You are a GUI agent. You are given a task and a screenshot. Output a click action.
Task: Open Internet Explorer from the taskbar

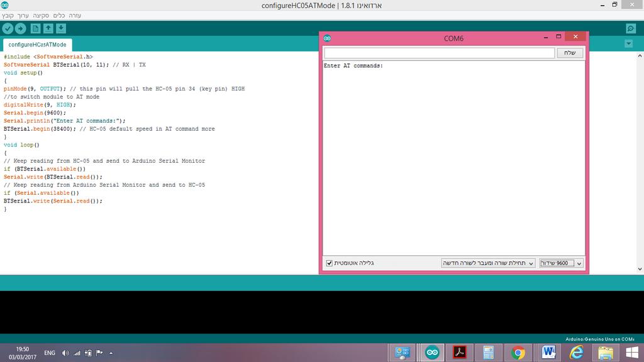576,352
